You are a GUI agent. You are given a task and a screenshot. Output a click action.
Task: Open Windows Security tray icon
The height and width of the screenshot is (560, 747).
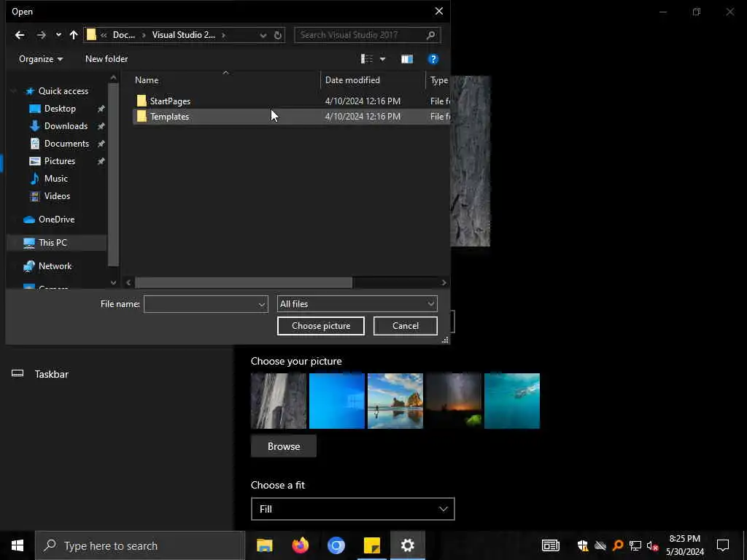(x=582, y=545)
